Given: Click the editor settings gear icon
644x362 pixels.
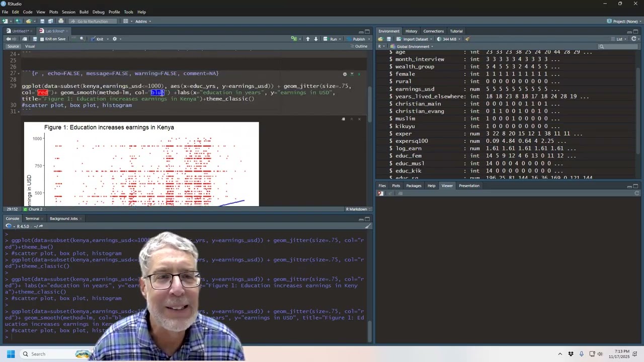Looking at the screenshot, I should pyautogui.click(x=115, y=39).
